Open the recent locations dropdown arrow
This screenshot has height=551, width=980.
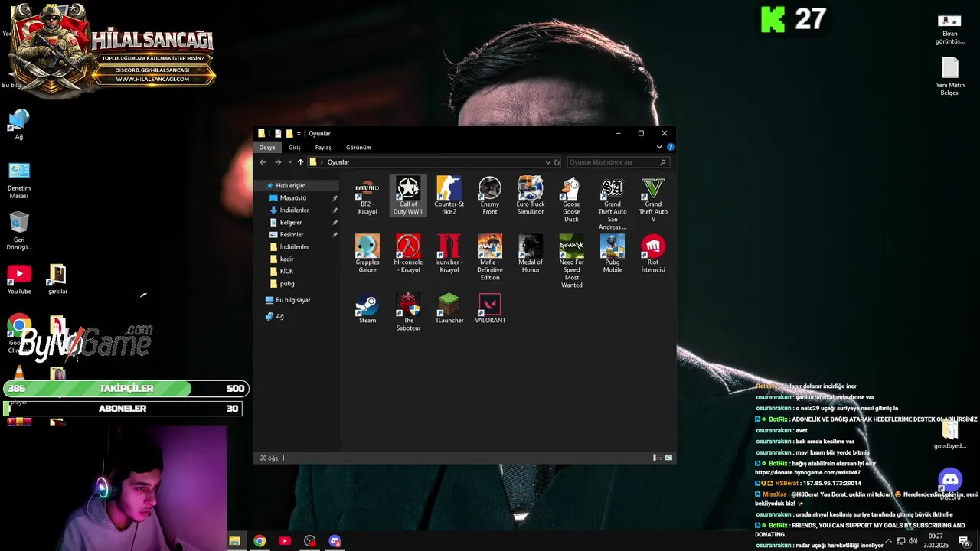289,162
